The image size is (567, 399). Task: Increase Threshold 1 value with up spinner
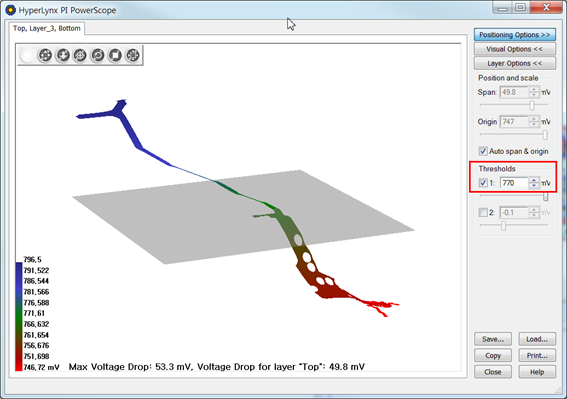coord(534,180)
